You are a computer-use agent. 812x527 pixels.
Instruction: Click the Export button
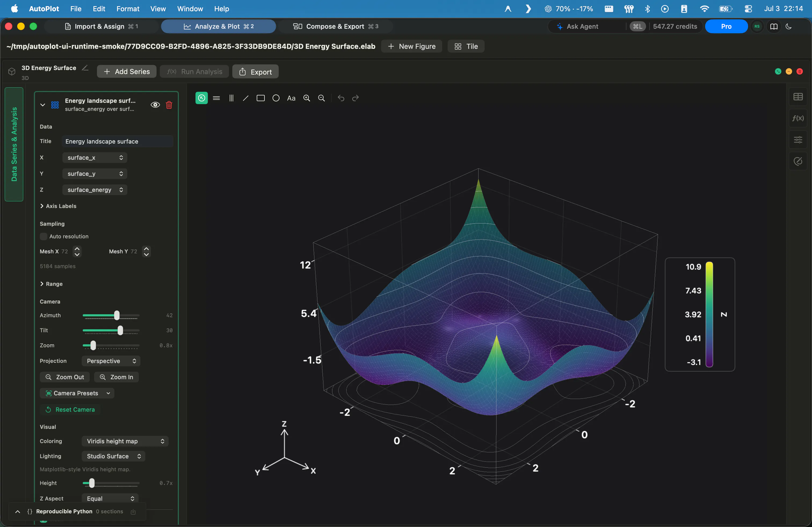point(256,72)
